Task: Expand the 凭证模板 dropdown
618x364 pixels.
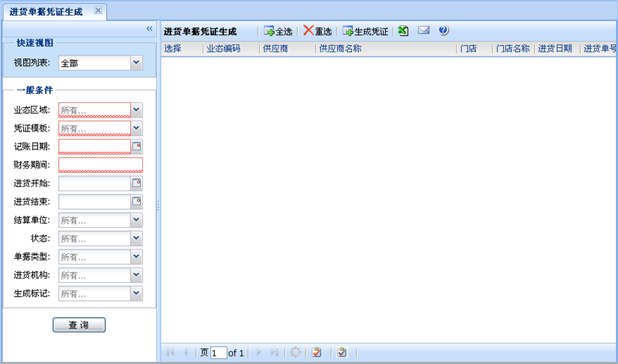Action: click(x=136, y=128)
